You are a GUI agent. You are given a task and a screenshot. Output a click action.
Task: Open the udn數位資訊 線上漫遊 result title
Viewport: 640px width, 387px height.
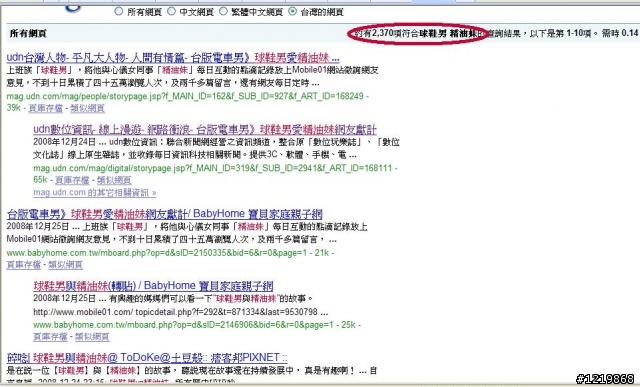(x=205, y=129)
